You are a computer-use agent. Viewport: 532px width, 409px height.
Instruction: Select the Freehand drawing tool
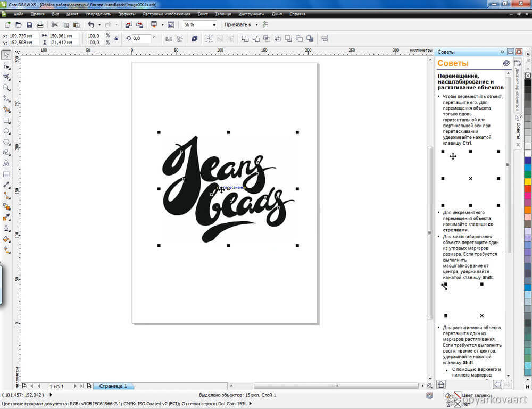click(x=6, y=98)
